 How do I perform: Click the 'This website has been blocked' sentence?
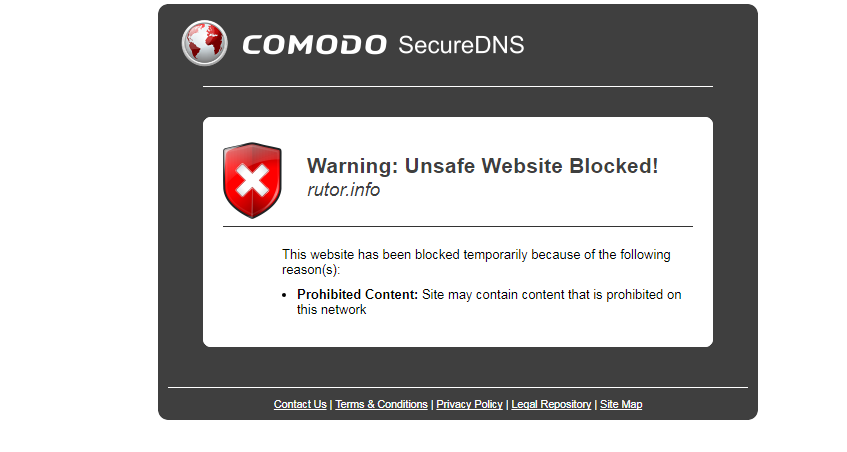point(476,254)
